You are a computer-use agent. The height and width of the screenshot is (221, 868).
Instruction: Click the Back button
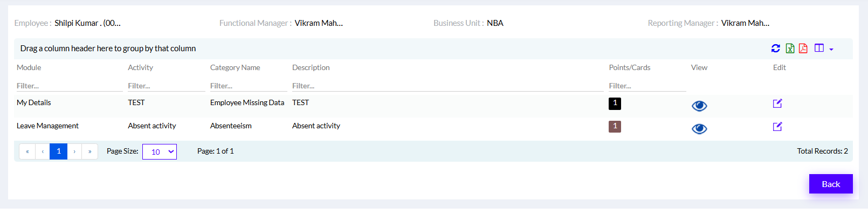(x=831, y=184)
